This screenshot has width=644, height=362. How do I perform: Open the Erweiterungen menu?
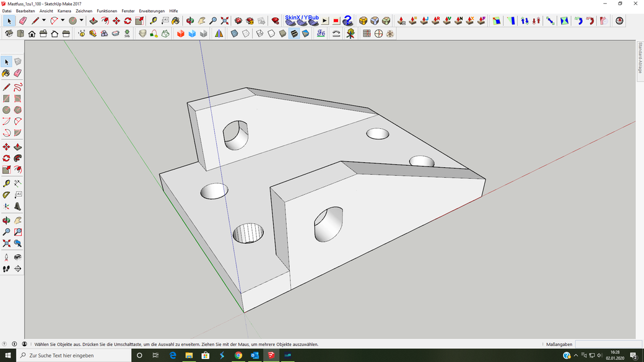click(x=152, y=11)
